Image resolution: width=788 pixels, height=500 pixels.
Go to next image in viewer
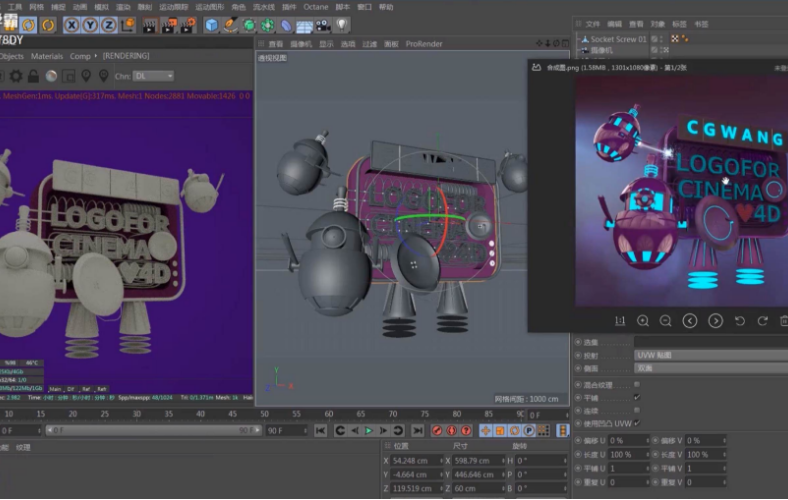[x=715, y=321]
